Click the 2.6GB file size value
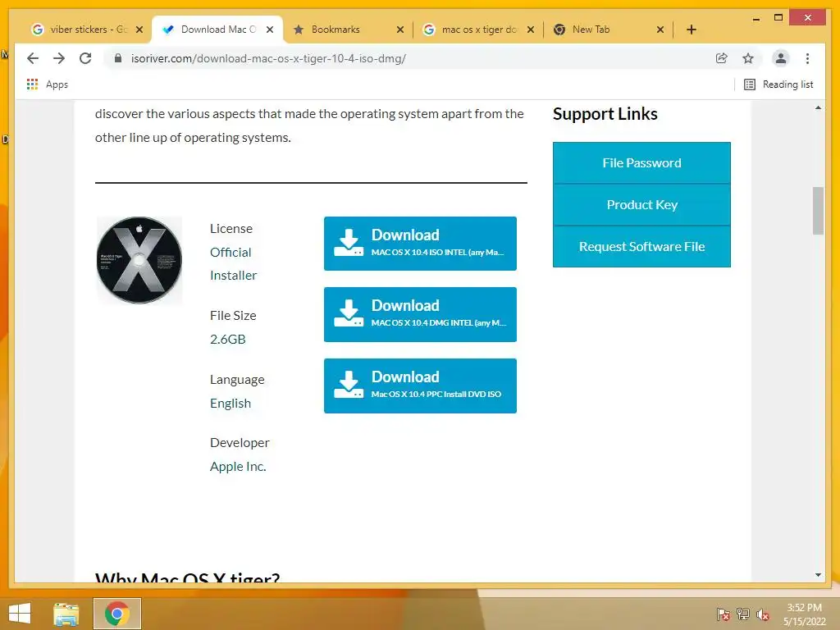Screen dimensions: 840x630 228,339
